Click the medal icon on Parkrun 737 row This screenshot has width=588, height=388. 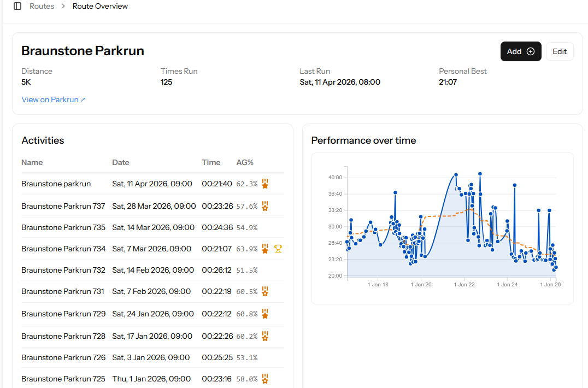click(265, 206)
